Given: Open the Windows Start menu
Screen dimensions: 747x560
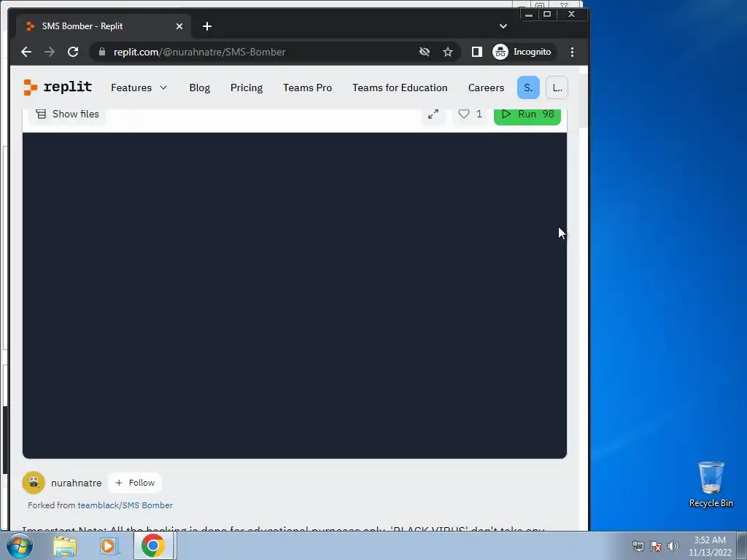Looking at the screenshot, I should coord(19,545).
